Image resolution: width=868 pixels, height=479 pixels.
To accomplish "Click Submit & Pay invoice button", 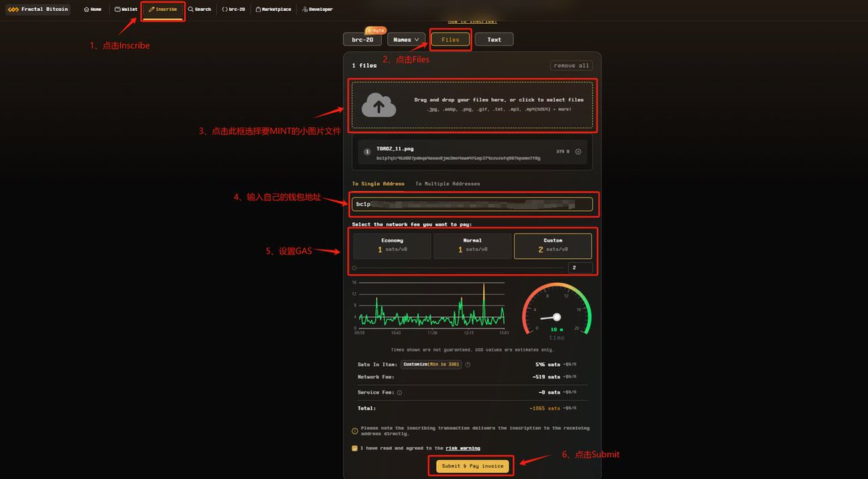I will [472, 465].
